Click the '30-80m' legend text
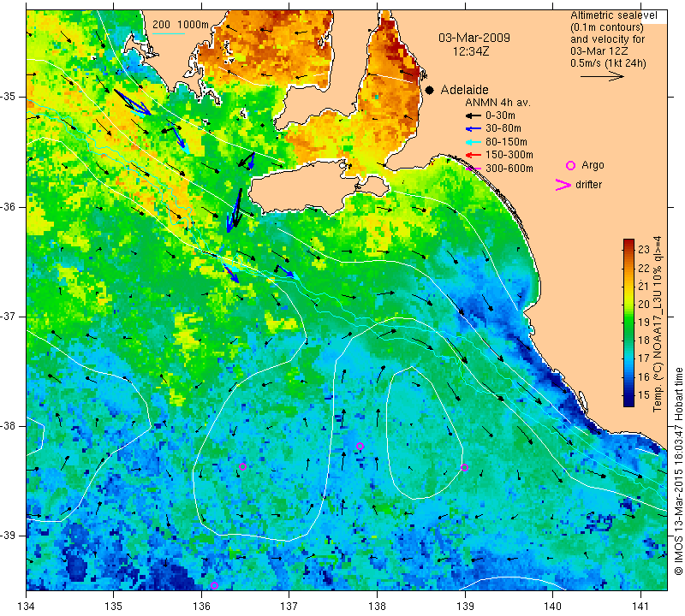This screenshot has height=616, width=685. coord(503,128)
